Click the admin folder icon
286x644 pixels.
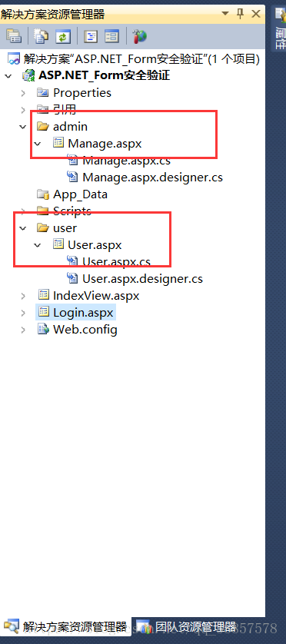coord(43,127)
